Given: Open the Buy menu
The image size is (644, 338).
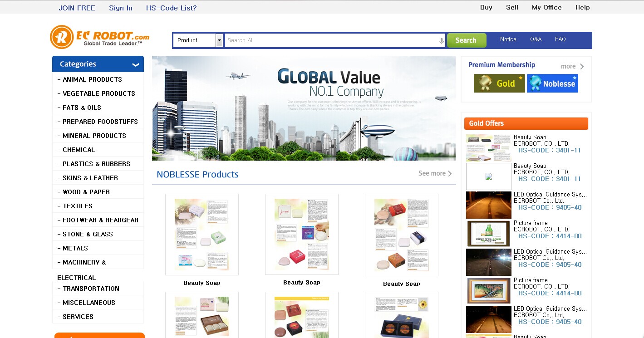Looking at the screenshot, I should (486, 7).
